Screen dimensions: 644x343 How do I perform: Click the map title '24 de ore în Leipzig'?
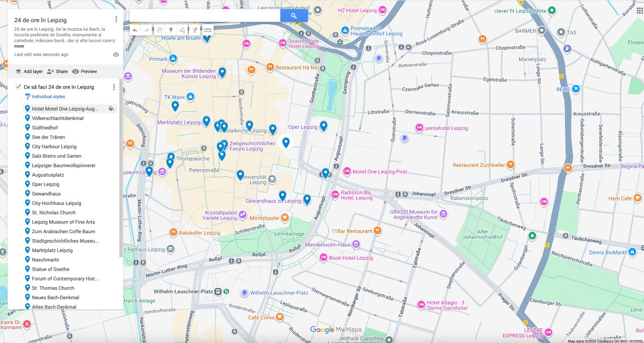[40, 20]
